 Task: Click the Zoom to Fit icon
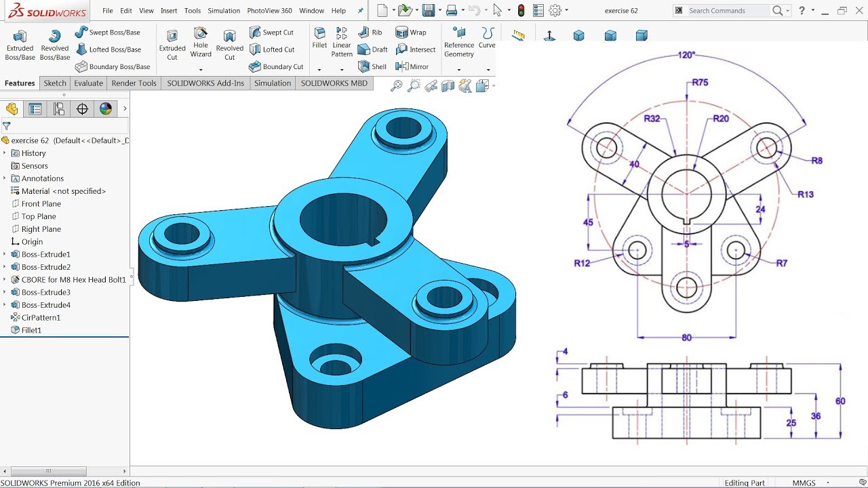pos(397,86)
